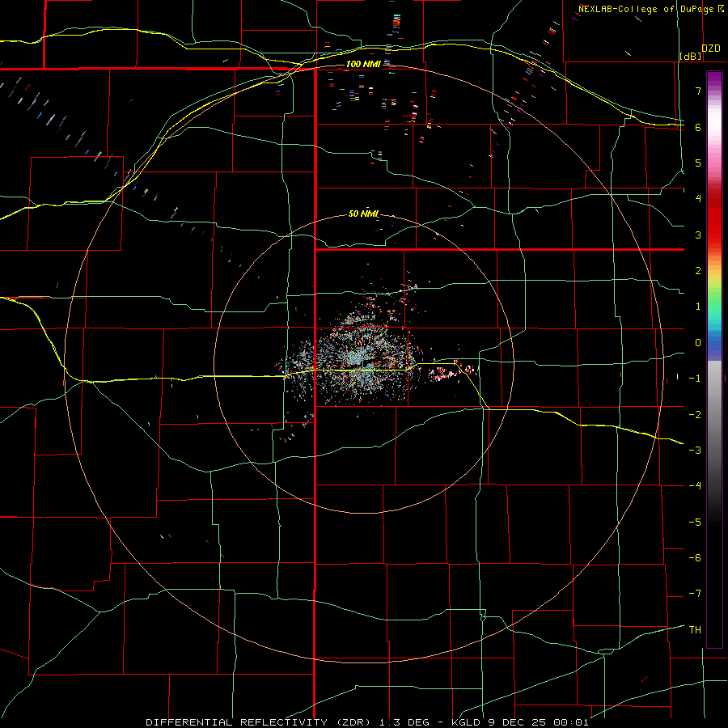Click the color scale value -5
The image size is (728, 728).
[x=695, y=523]
